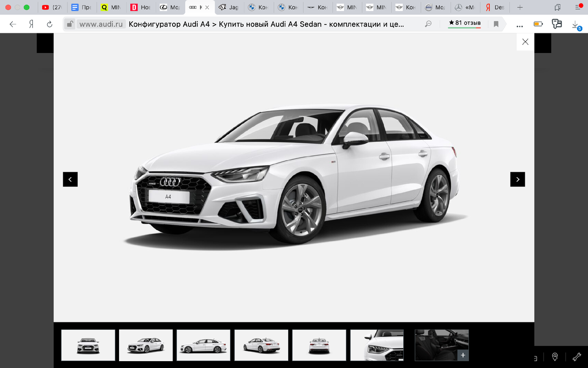The width and height of the screenshot is (588, 368).
Task: Switch to the Jaguar tab
Action: click(x=229, y=7)
